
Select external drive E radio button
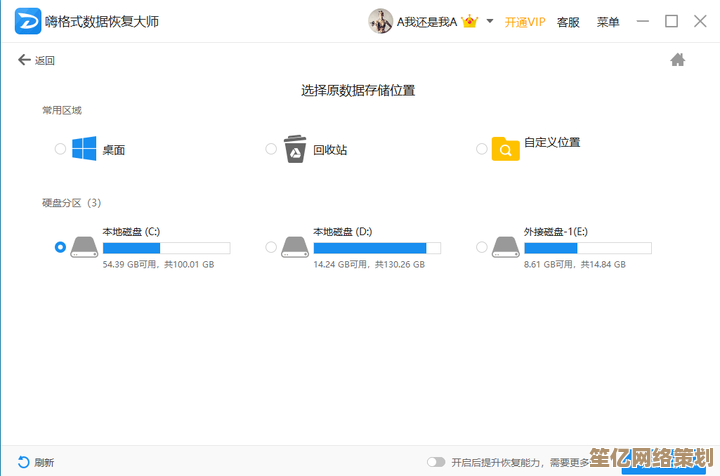click(x=482, y=247)
